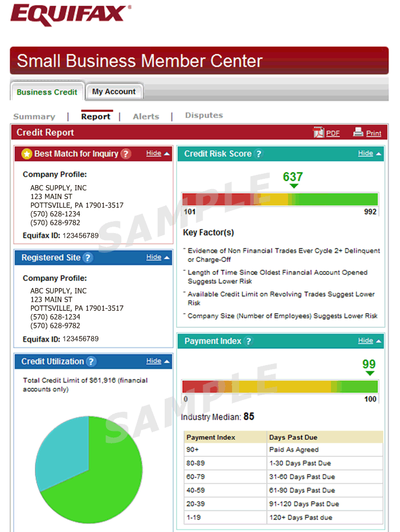Click the 1-30 Days Past Due cell

coord(324,463)
